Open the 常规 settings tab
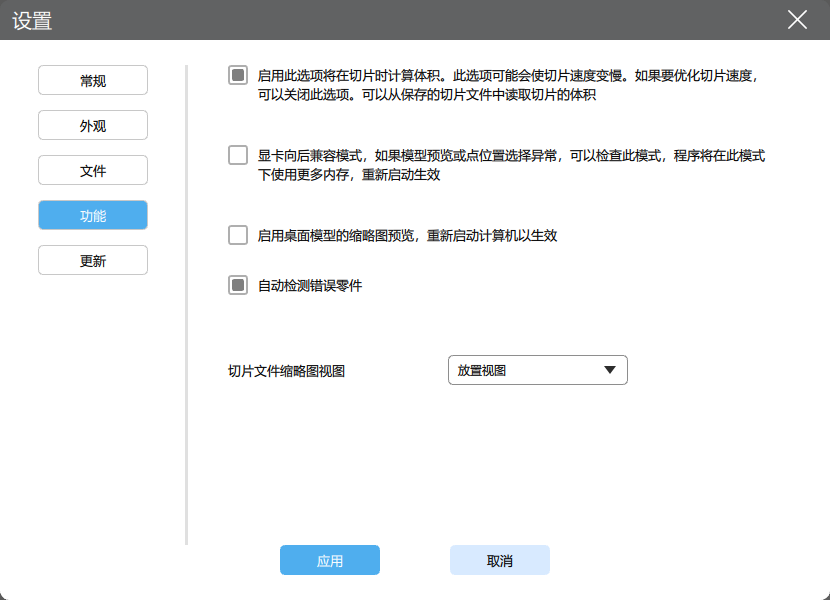 (93, 80)
